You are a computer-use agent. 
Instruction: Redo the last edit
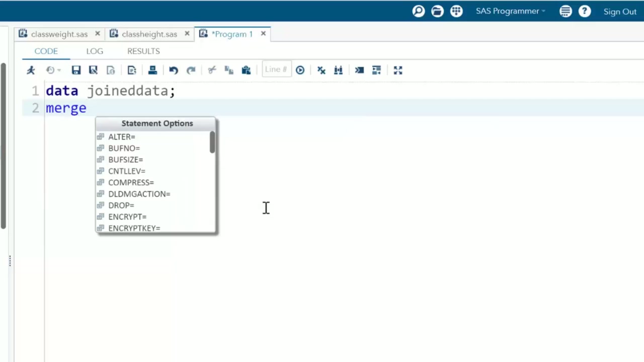coord(191,70)
